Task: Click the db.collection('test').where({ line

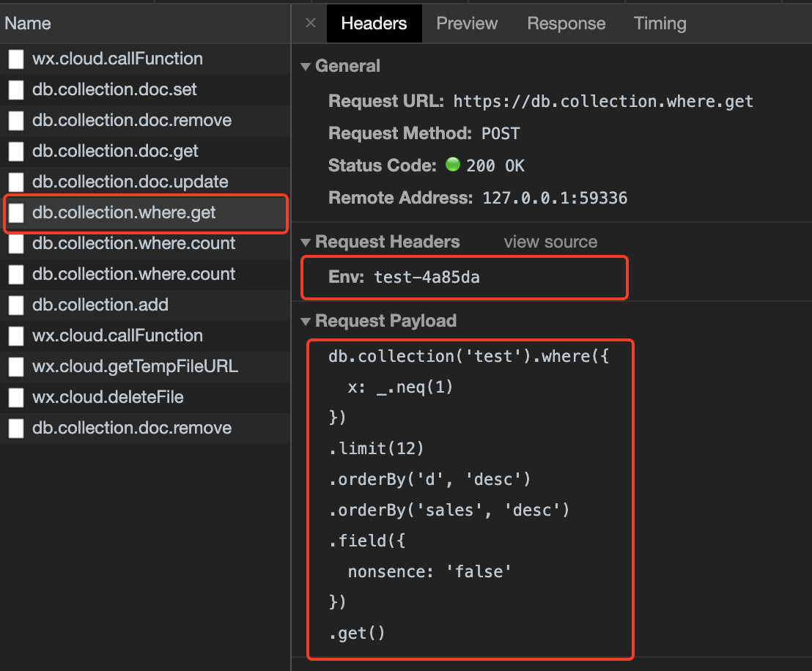Action: [469, 356]
